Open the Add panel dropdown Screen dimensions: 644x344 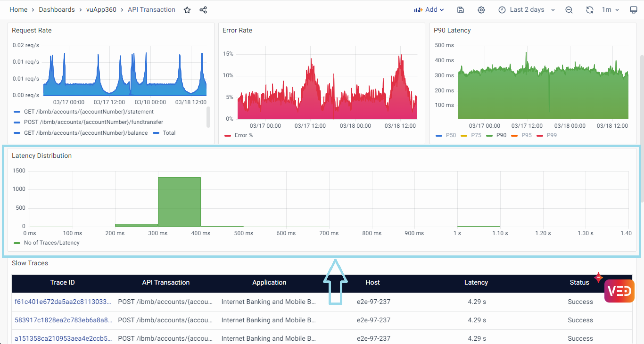point(429,10)
